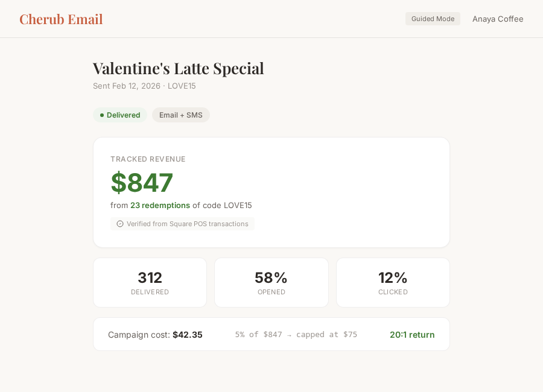The width and height of the screenshot is (543, 392).
Task: Select the 312 Delivered stat card
Action: click(x=150, y=282)
